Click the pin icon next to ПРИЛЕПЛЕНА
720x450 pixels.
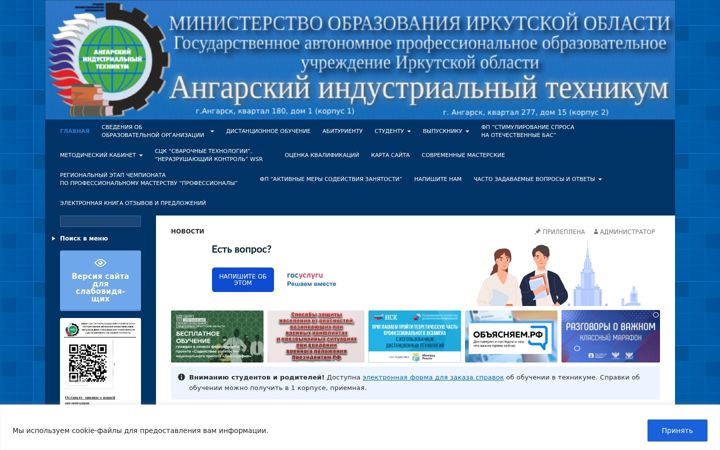click(x=538, y=231)
